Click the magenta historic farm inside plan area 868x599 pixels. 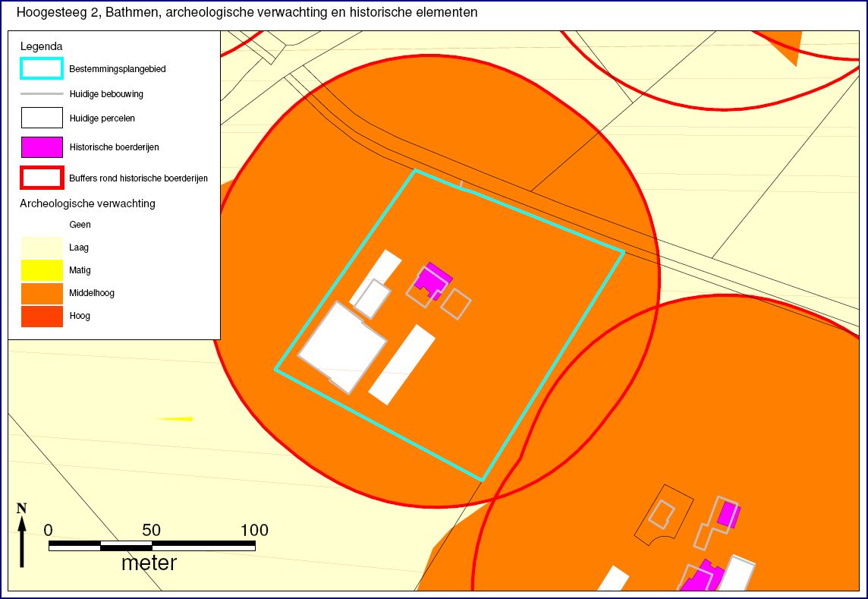pyautogui.click(x=433, y=281)
